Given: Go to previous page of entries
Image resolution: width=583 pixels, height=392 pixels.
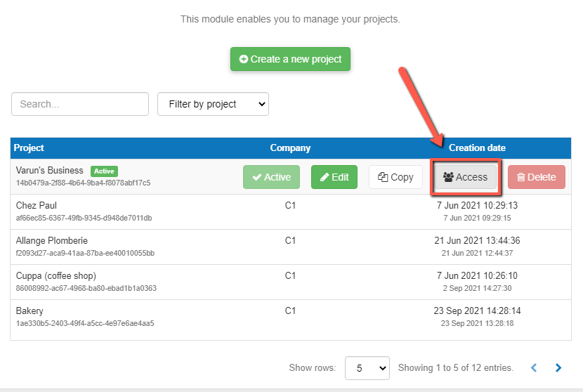Looking at the screenshot, I should 534,368.
